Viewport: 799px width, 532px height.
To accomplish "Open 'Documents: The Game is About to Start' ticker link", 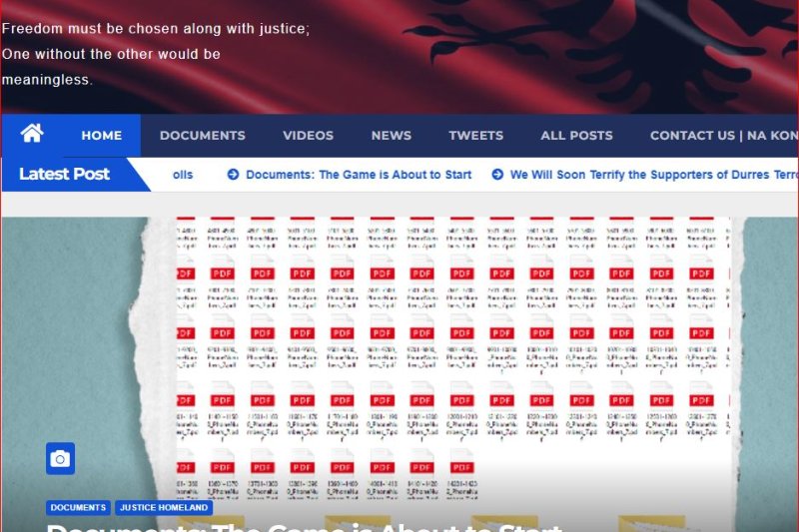I will [x=359, y=175].
